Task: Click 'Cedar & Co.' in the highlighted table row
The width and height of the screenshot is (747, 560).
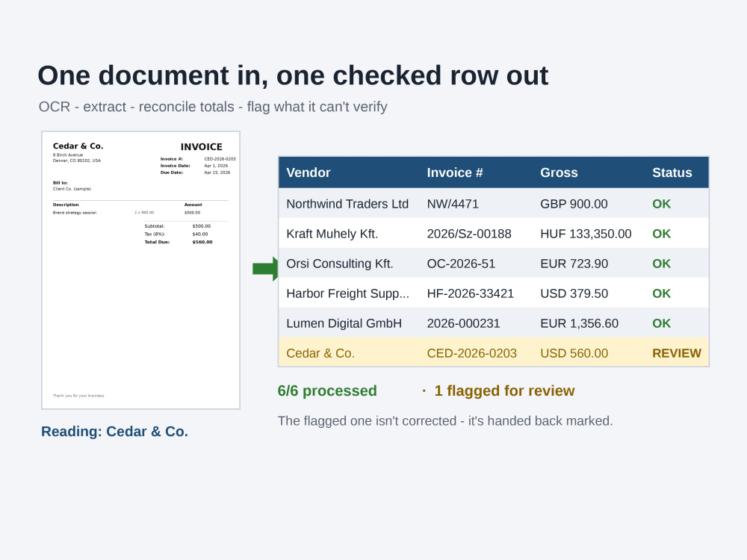Action: point(320,353)
